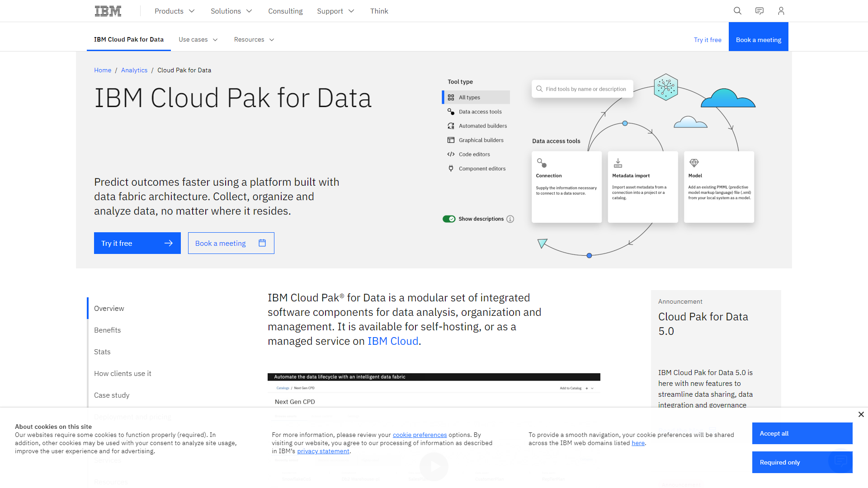Open the Use cases dropdown
868x488 pixels.
[198, 39]
